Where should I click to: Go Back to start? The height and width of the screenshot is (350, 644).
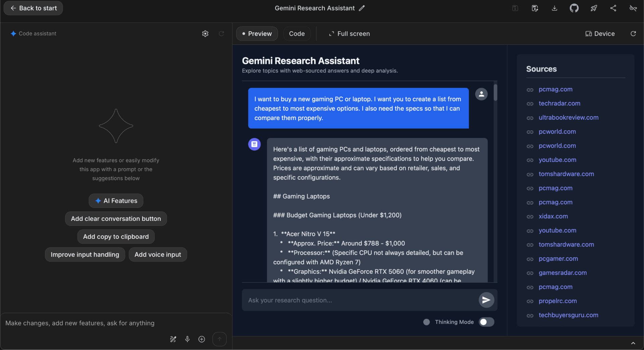point(33,8)
